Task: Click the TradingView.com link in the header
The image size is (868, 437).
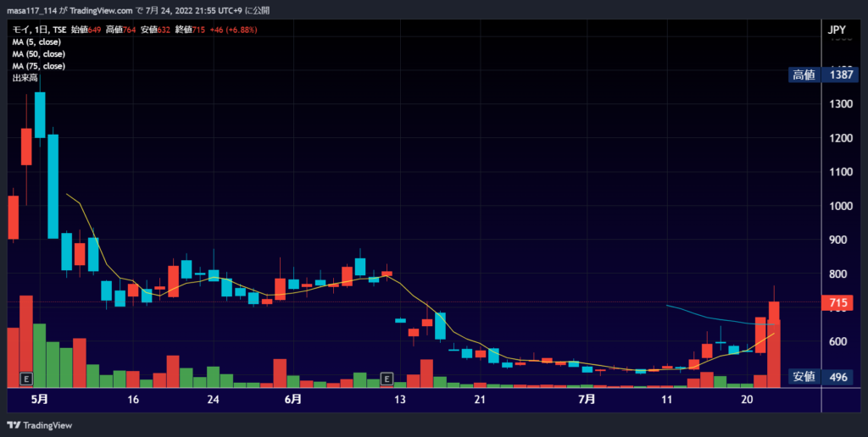Action: coord(102,10)
